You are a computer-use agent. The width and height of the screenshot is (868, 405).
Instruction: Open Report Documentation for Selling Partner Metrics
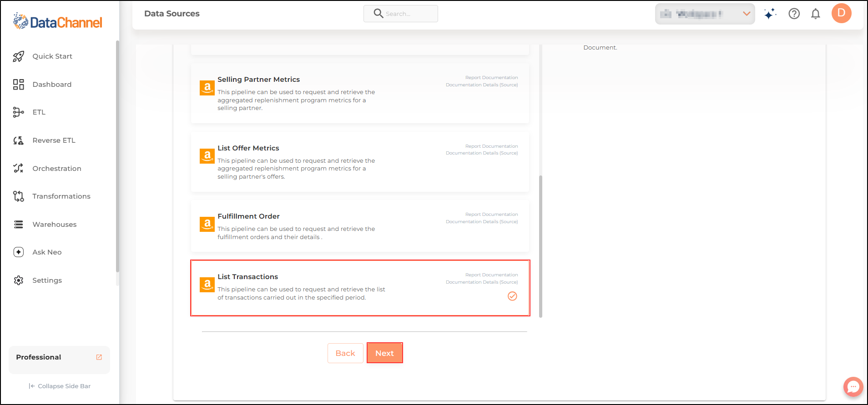491,78
